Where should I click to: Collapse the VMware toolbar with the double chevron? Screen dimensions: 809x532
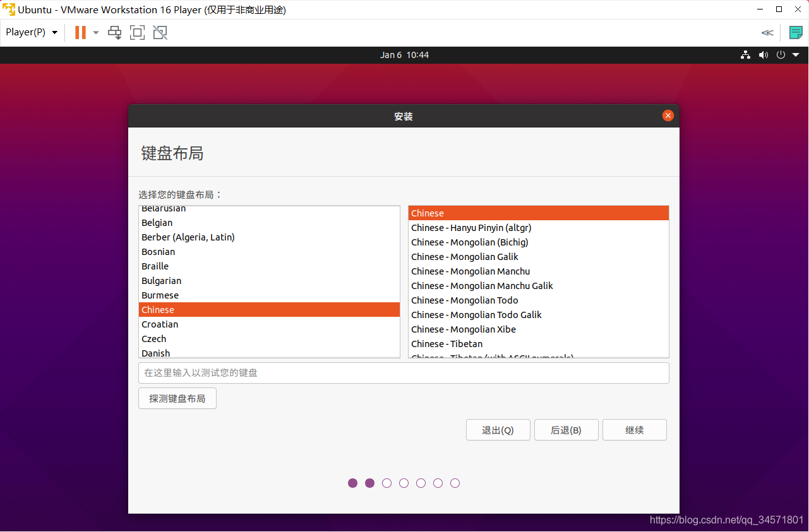(x=767, y=33)
